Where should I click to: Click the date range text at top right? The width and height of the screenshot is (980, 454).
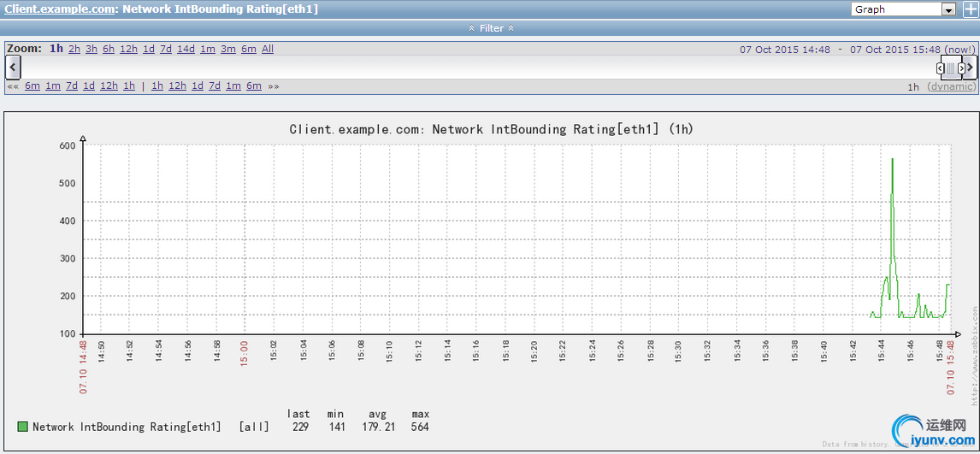pyautogui.click(x=858, y=50)
